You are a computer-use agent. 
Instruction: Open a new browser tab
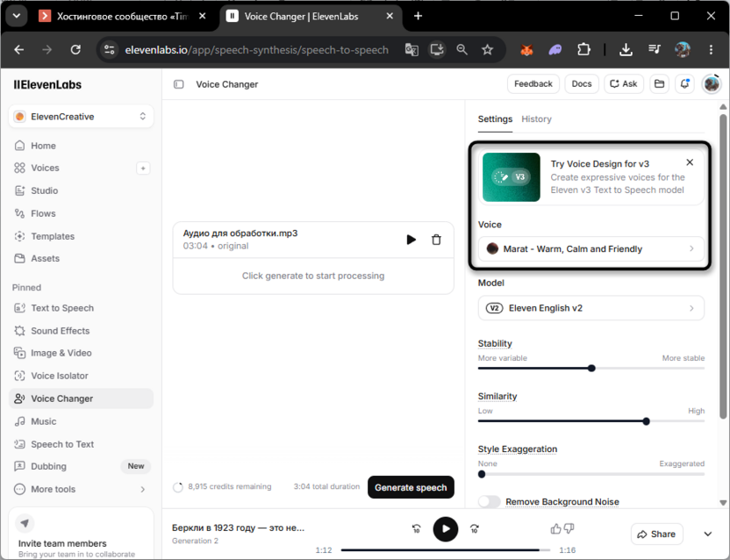(418, 17)
